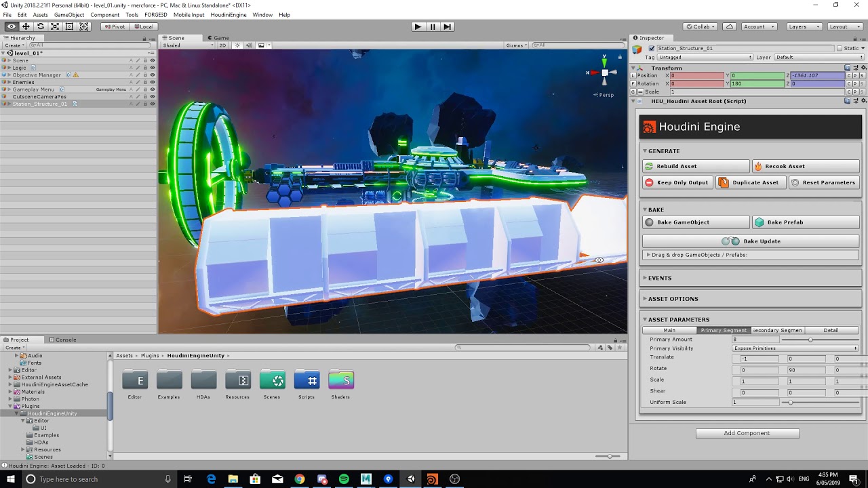Open the HDAs asset folder

tap(203, 385)
